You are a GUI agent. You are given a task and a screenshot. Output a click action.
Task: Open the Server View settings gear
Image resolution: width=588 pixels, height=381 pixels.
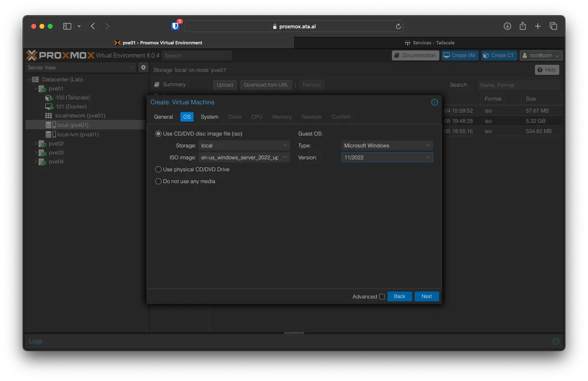point(143,67)
